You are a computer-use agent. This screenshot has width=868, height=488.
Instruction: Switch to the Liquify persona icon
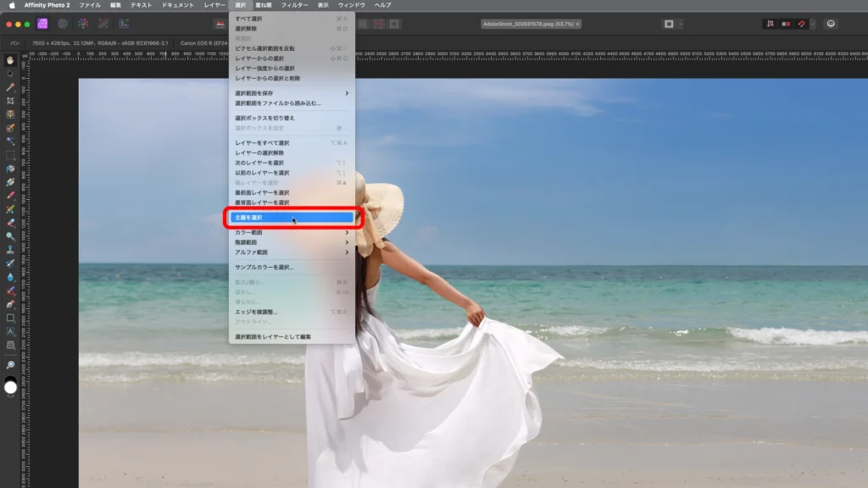[x=62, y=24]
